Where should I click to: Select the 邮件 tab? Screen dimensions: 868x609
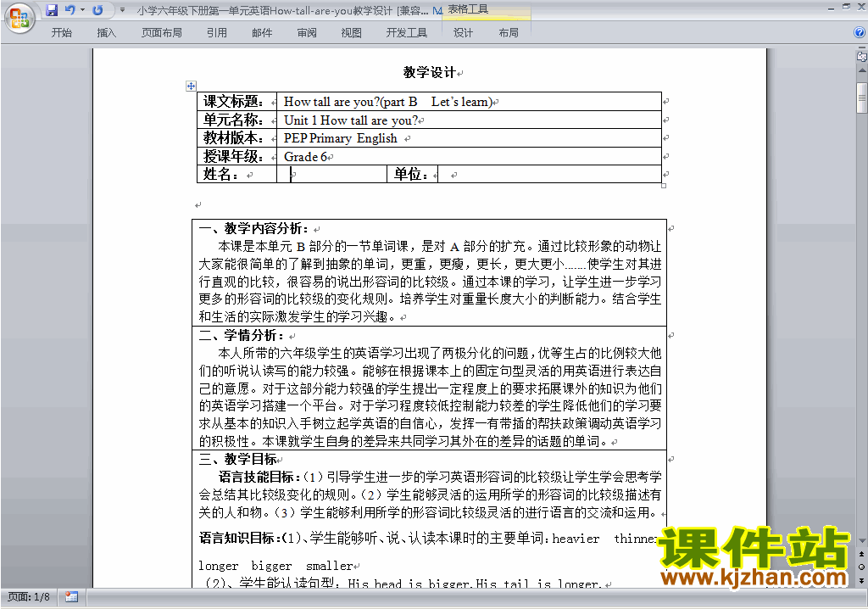tap(262, 33)
